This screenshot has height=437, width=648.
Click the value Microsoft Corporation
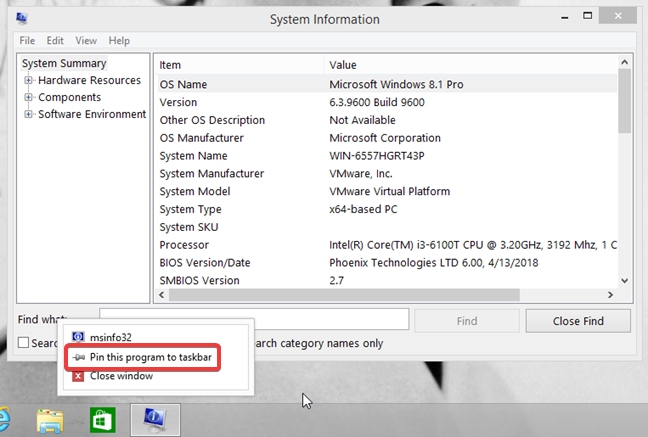pos(385,138)
